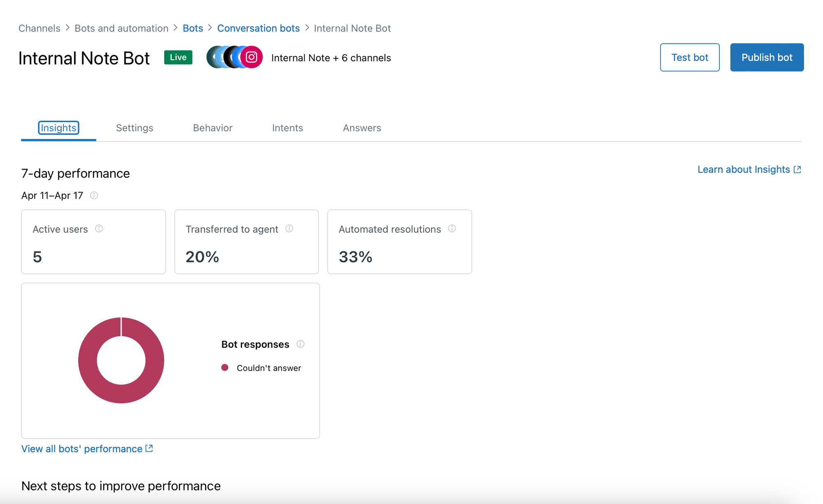
Task: Select the Insights tab
Action: [x=58, y=128]
